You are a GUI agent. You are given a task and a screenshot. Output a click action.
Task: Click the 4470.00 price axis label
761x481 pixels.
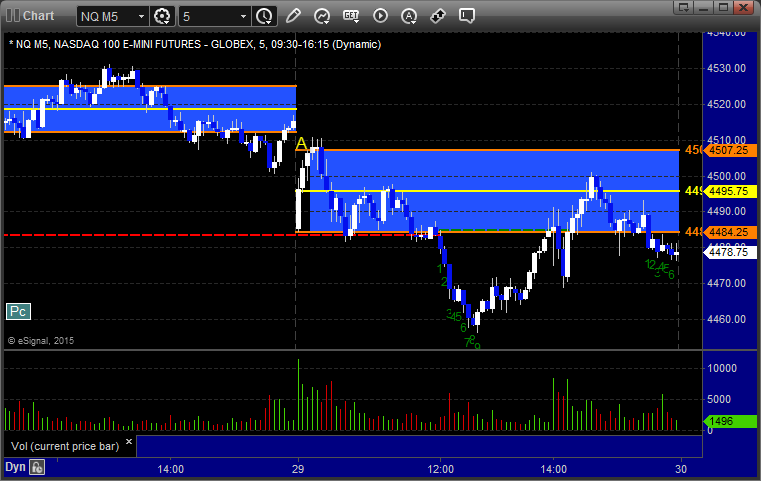point(727,283)
